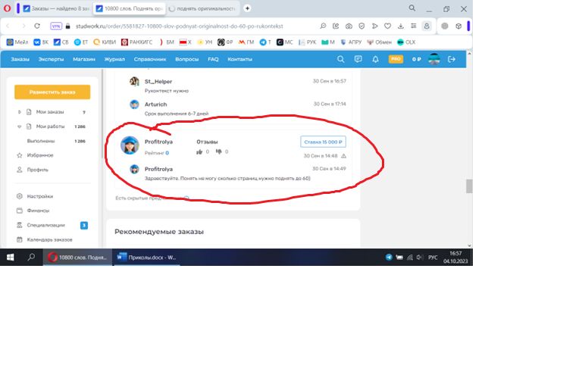Click the logout arrow icon in header
The image size is (588, 381).
pos(452,59)
